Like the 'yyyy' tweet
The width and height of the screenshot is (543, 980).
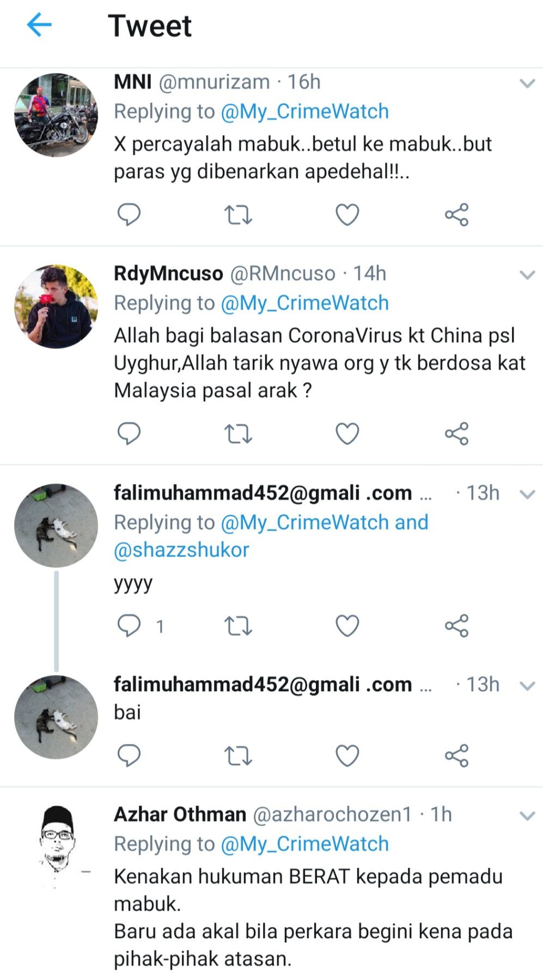[347, 626]
